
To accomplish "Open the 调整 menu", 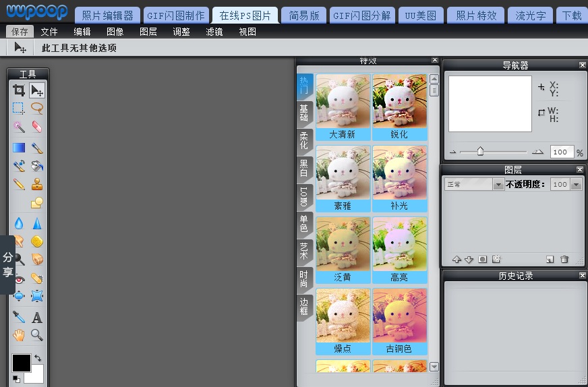I will 181,32.
